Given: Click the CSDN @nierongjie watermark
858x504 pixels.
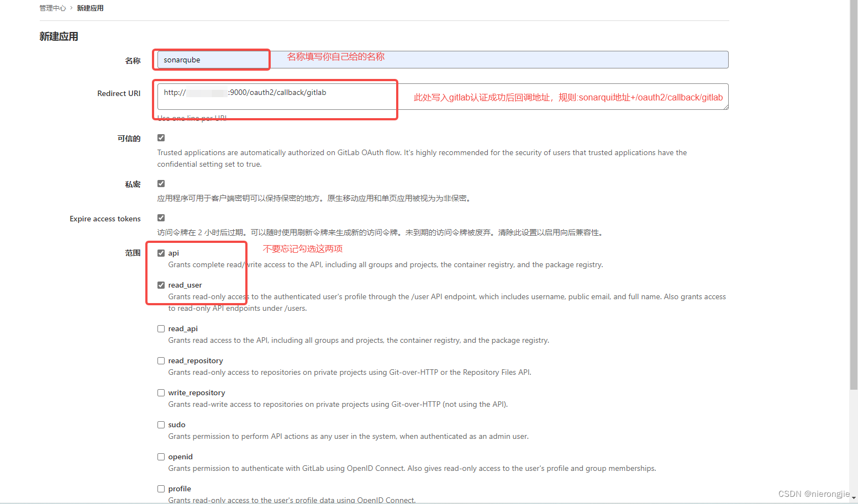Looking at the screenshot, I should pos(814,494).
